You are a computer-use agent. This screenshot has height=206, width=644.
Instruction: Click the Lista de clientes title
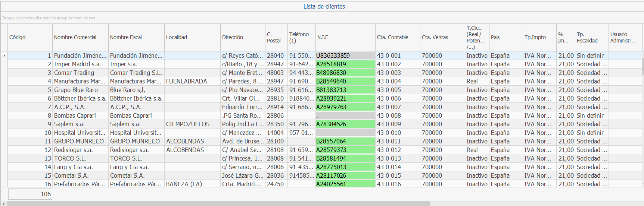[x=324, y=6]
